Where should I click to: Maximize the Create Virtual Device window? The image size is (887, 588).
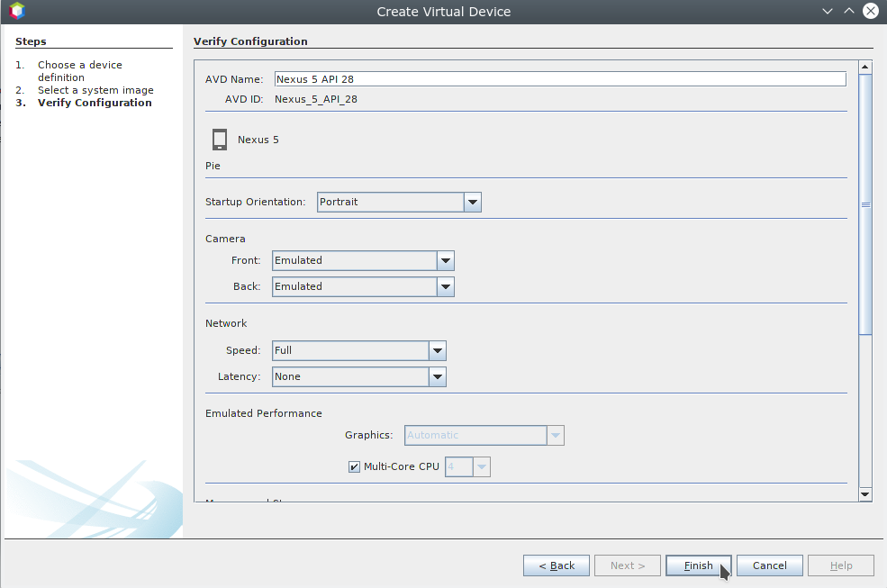tap(848, 11)
